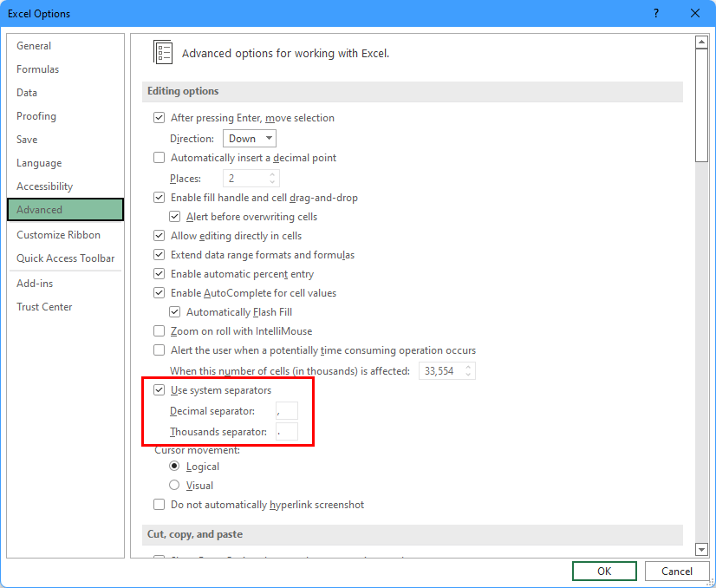
Task: Select Visual cursor movement
Action: [x=174, y=485]
